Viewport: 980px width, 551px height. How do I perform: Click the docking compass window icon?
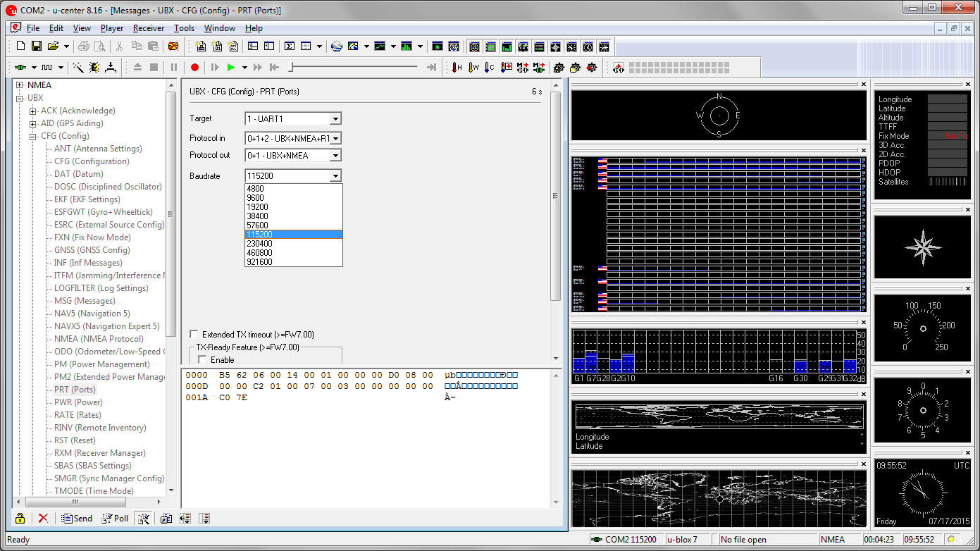click(x=555, y=47)
